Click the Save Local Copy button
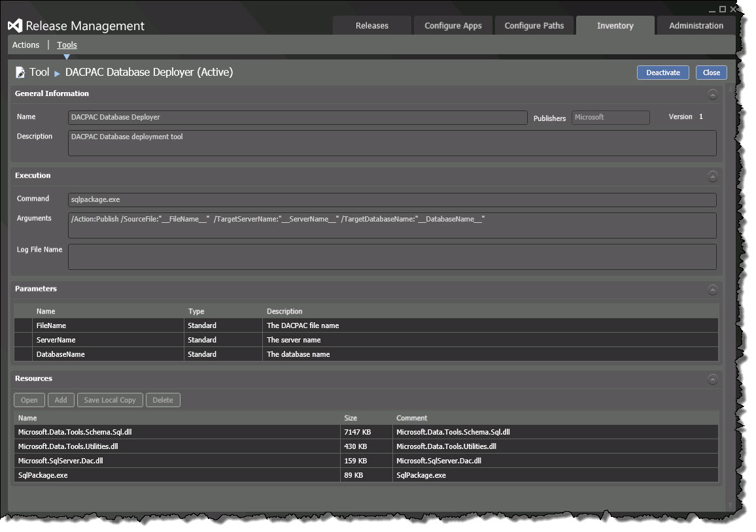Viewport: 756px width, 532px height. [110, 400]
